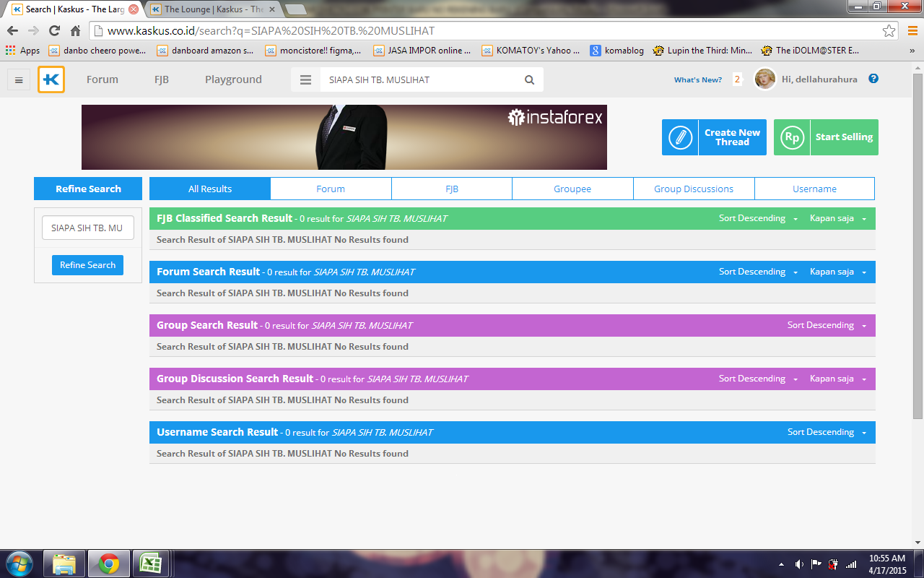Viewport: 924px width, 578px height.
Task: Open Group Discussion Kapan saja dropdown
Action: [837, 379]
